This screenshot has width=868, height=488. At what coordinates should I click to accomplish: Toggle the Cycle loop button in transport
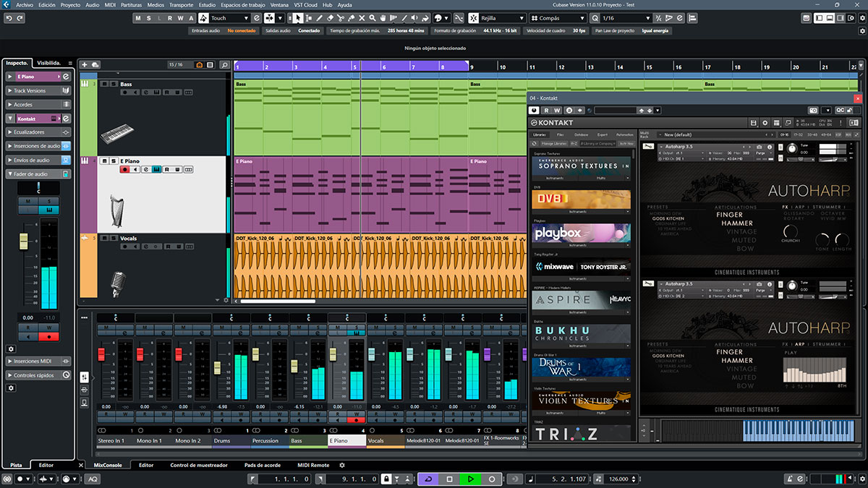point(427,479)
